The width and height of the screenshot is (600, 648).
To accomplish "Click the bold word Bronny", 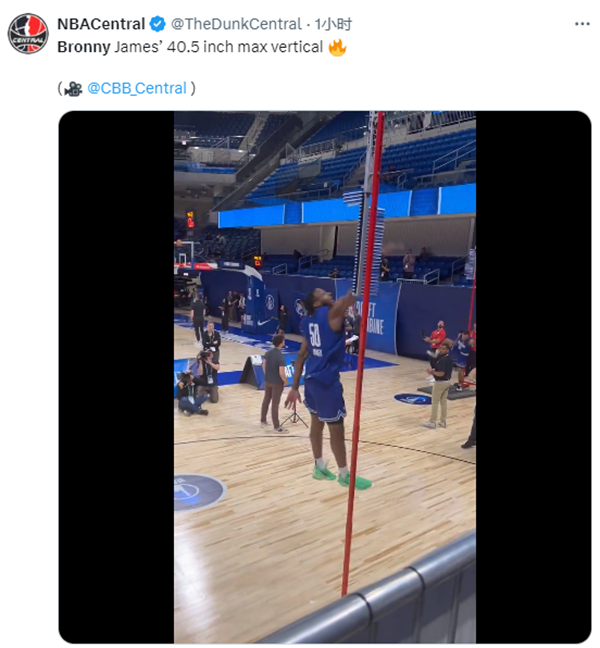I will pyautogui.click(x=85, y=47).
